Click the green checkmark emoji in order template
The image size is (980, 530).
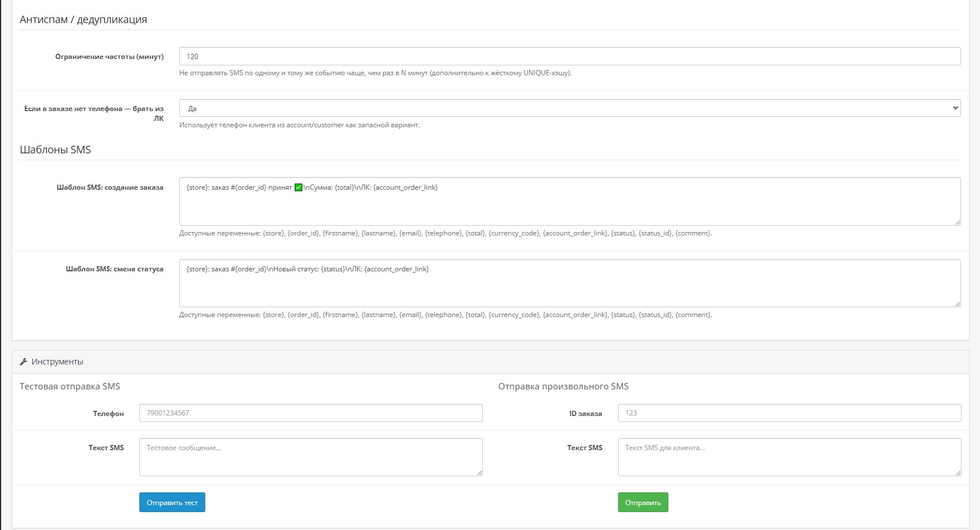coord(298,187)
